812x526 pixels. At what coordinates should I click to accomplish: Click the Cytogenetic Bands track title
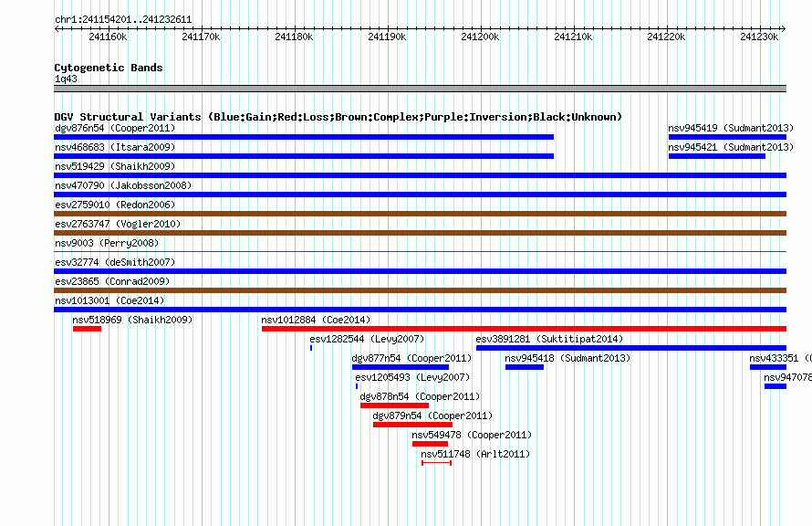pos(109,68)
